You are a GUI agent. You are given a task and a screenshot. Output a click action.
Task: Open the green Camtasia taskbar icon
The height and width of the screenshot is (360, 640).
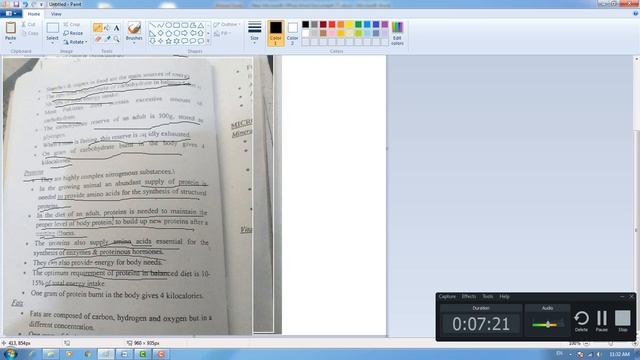click(142, 354)
